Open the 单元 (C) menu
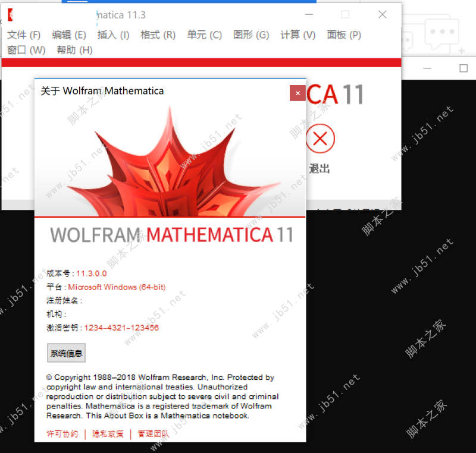Screen dimensions: 476x453 204,35
